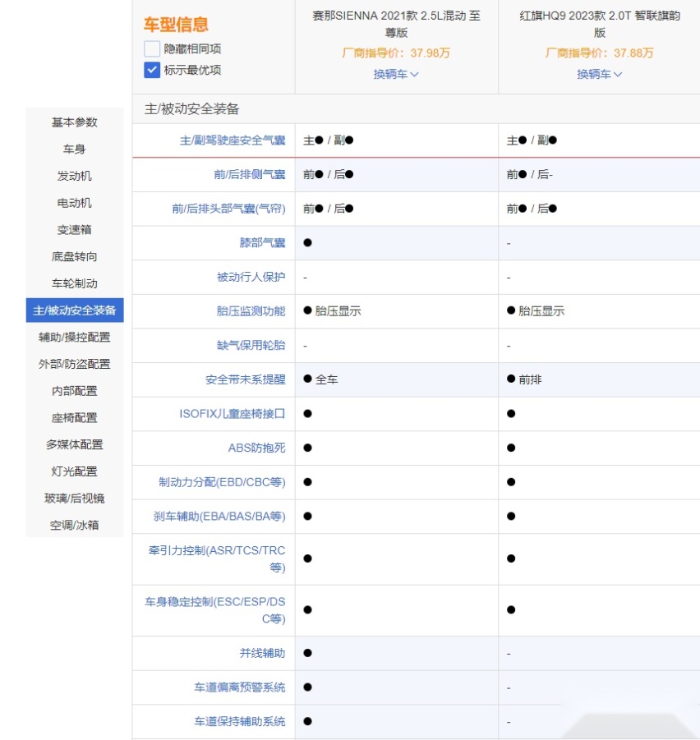Click 胎压监测功能 link
This screenshot has width=700, height=740.
pos(251,311)
